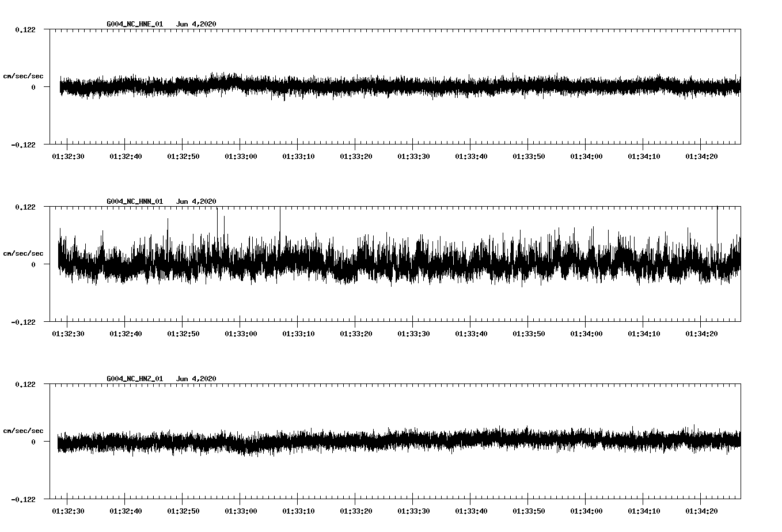Select 01:32:40 time label under HNN plot
782x532 pixels.
(126, 334)
